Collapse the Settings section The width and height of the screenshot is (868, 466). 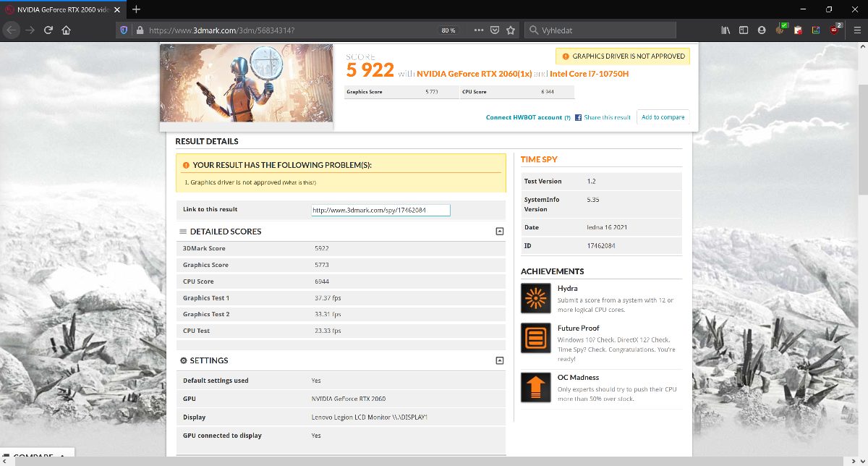pyautogui.click(x=499, y=360)
